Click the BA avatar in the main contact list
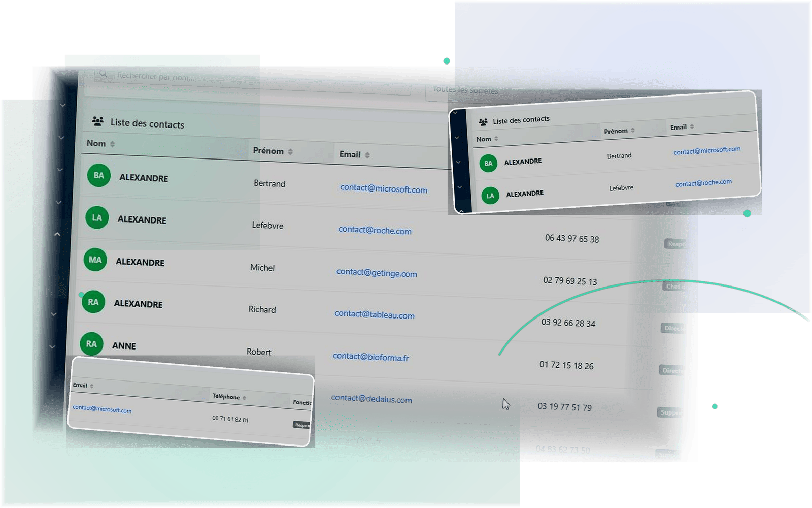This screenshot has height=508, width=812. click(x=99, y=175)
